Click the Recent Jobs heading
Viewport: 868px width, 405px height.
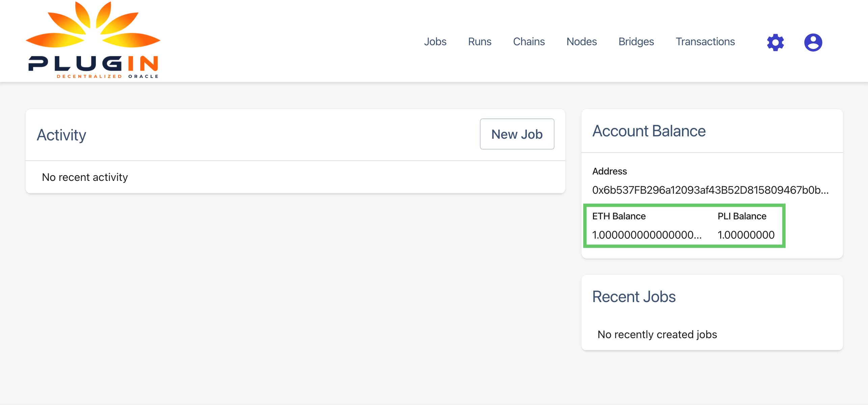coord(634,297)
